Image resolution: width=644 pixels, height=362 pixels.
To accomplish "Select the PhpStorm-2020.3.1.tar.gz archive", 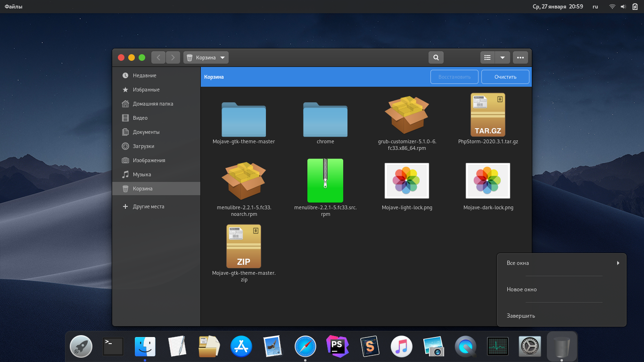I will [488, 119].
